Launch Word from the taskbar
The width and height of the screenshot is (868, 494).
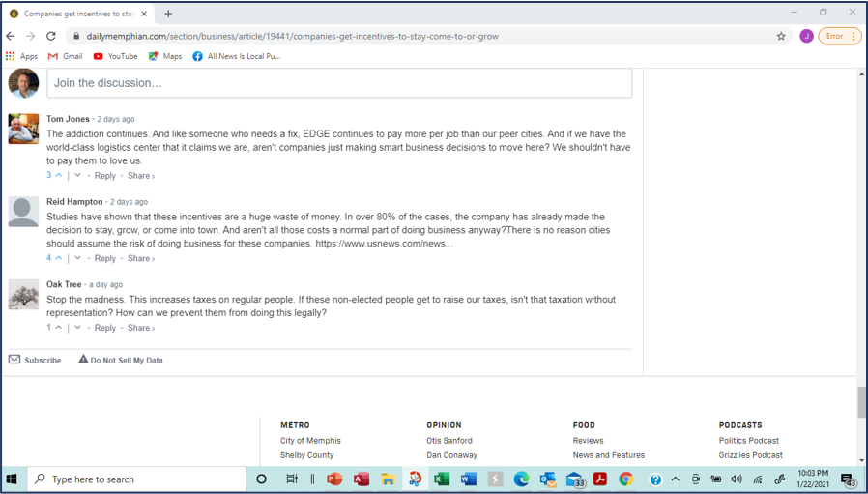pos(469,479)
